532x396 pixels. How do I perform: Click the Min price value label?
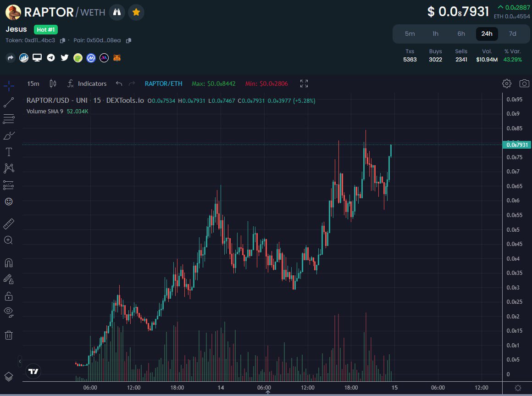tap(266, 84)
